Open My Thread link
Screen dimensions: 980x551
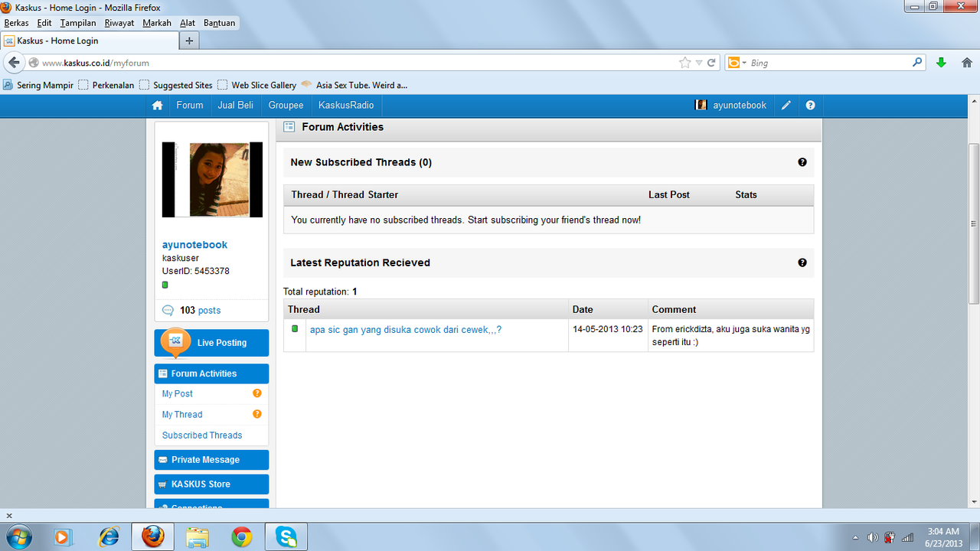coord(182,414)
